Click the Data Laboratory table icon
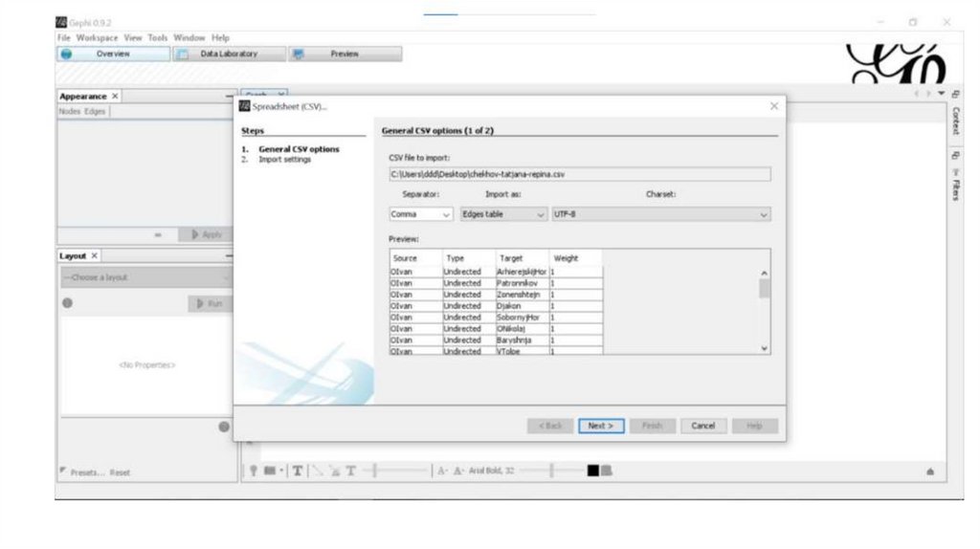Image resolution: width=980 pixels, height=549 pixels. 183,55
